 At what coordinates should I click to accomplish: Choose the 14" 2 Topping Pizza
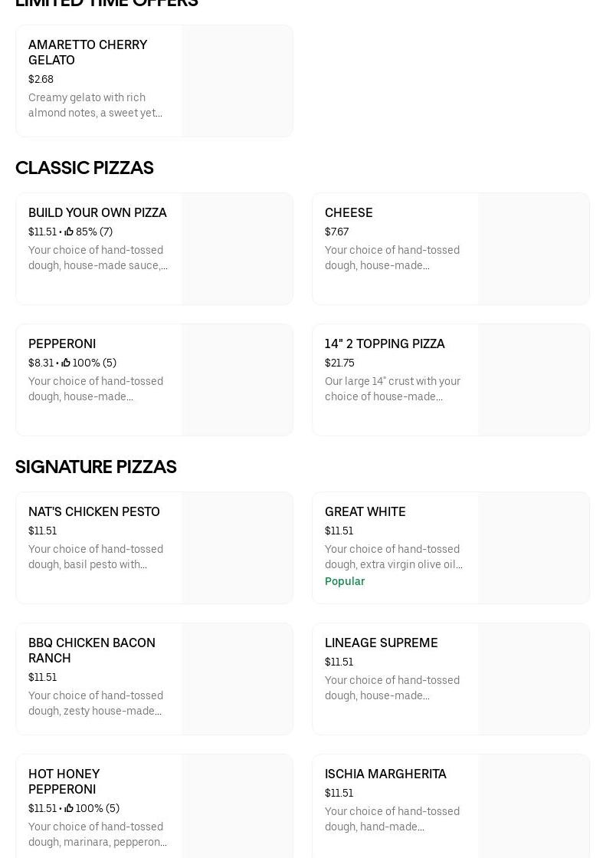[385, 344]
